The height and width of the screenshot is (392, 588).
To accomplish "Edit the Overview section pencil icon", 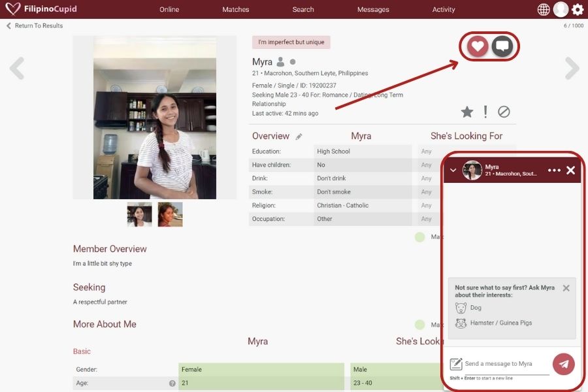I will tap(299, 137).
